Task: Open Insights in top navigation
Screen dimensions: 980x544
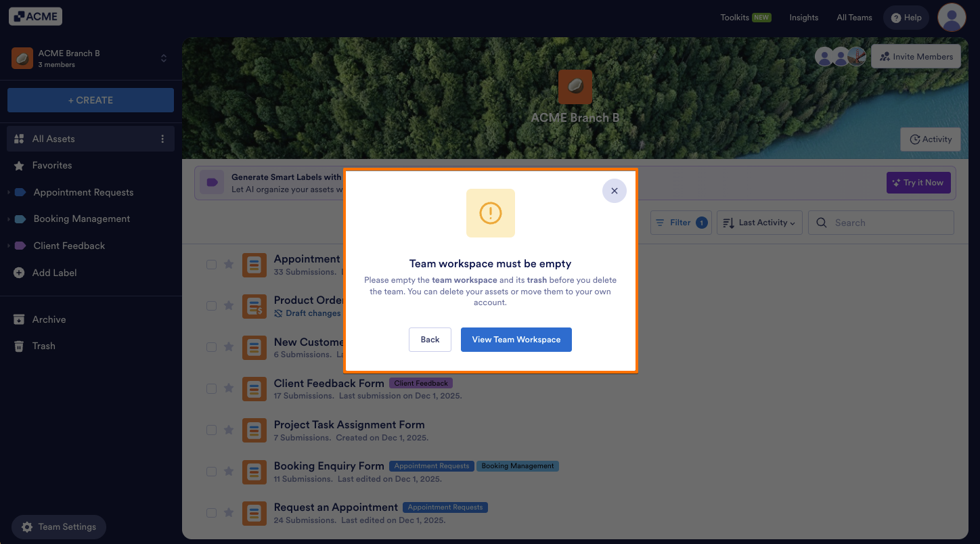Action: [803, 18]
